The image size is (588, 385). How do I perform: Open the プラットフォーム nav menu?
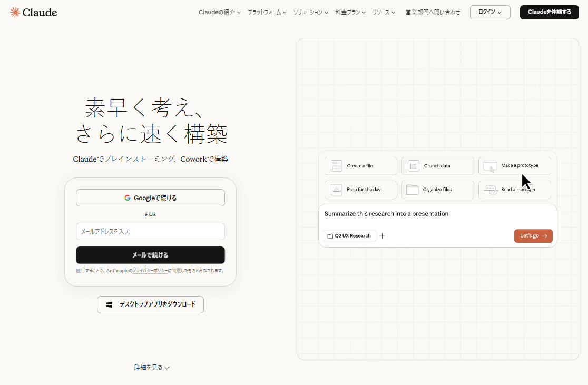tap(267, 12)
